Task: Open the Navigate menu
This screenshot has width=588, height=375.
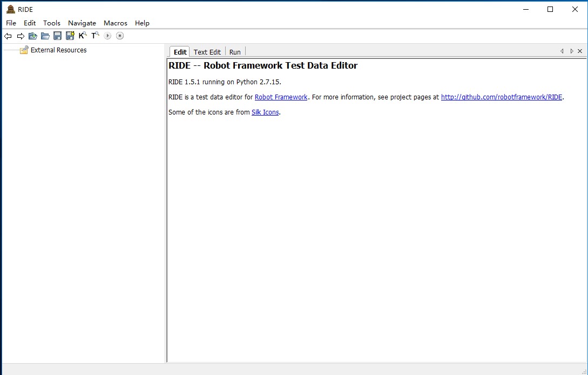Action: click(82, 23)
